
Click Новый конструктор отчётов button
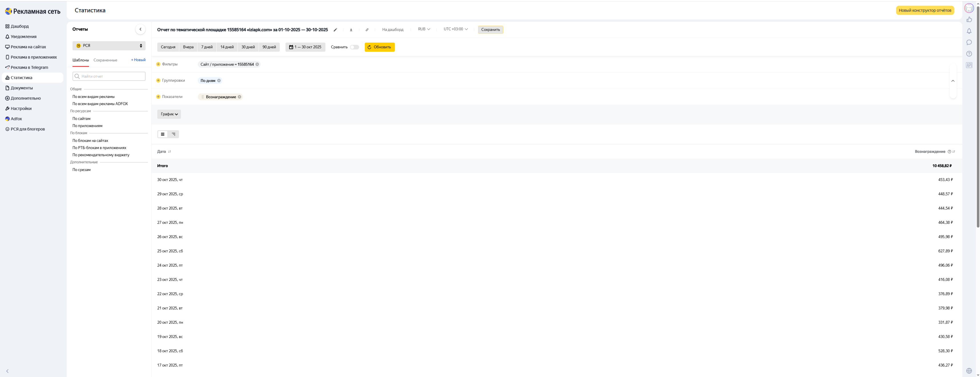924,10
